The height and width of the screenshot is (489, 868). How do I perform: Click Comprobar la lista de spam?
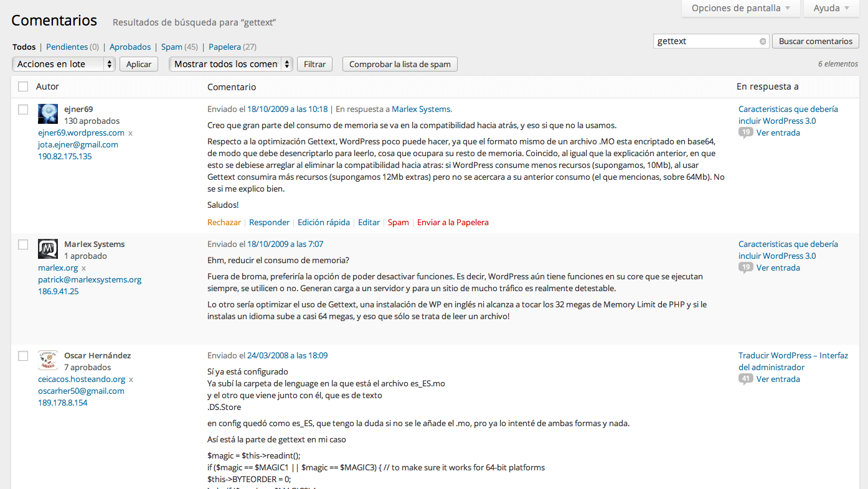tap(400, 64)
